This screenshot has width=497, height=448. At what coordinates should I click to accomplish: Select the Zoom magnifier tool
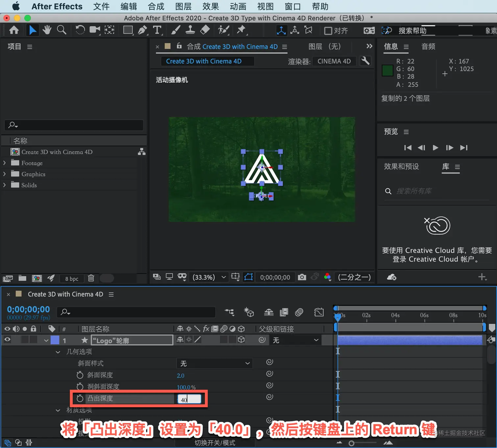[x=61, y=30]
